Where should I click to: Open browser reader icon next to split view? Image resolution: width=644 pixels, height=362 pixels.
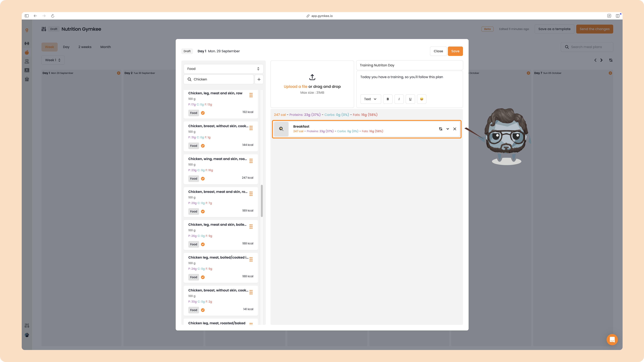coord(609,16)
